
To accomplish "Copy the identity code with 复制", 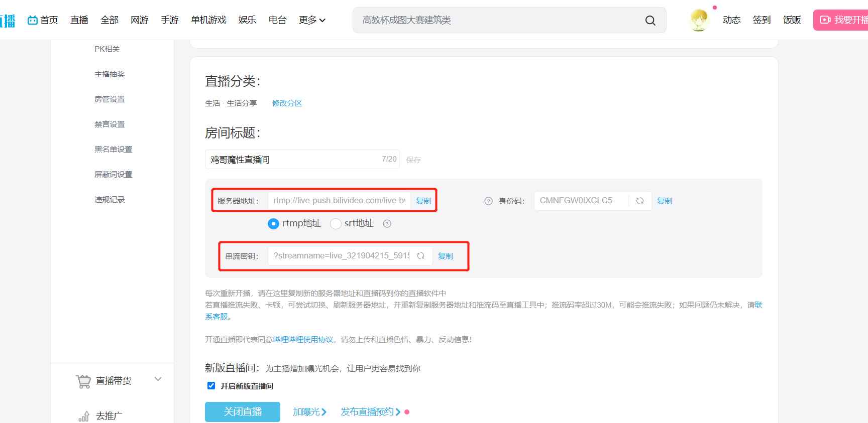I will click(665, 201).
